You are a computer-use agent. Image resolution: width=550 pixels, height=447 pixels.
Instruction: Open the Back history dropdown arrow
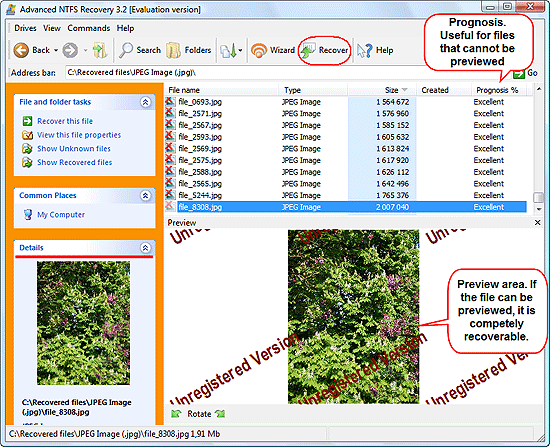[x=56, y=51]
